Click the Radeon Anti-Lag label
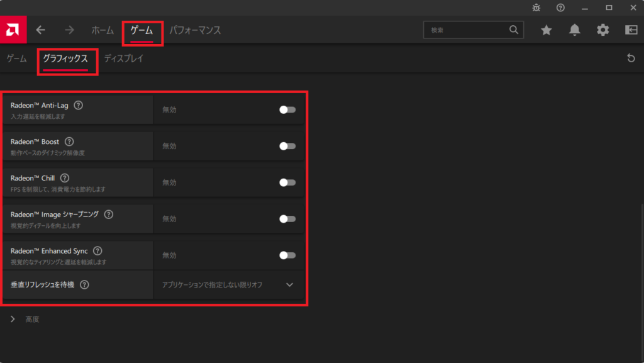Screen dimensions: 644x363 [40, 105]
